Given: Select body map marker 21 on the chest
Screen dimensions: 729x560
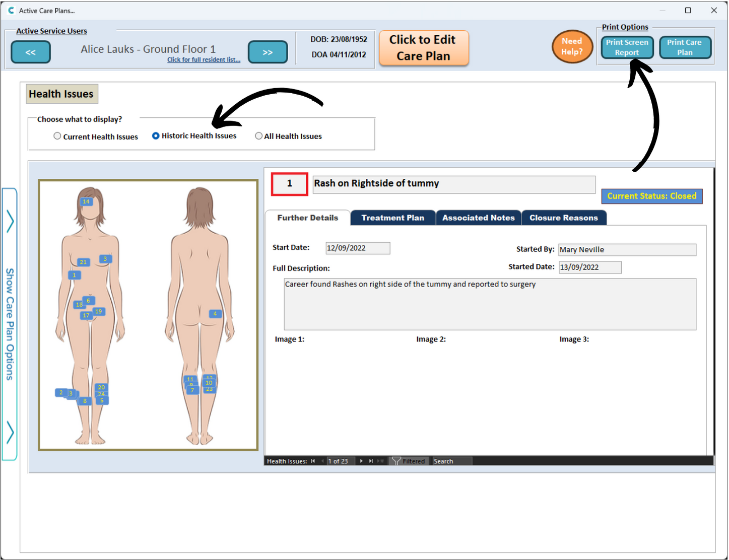Looking at the screenshot, I should [x=83, y=262].
